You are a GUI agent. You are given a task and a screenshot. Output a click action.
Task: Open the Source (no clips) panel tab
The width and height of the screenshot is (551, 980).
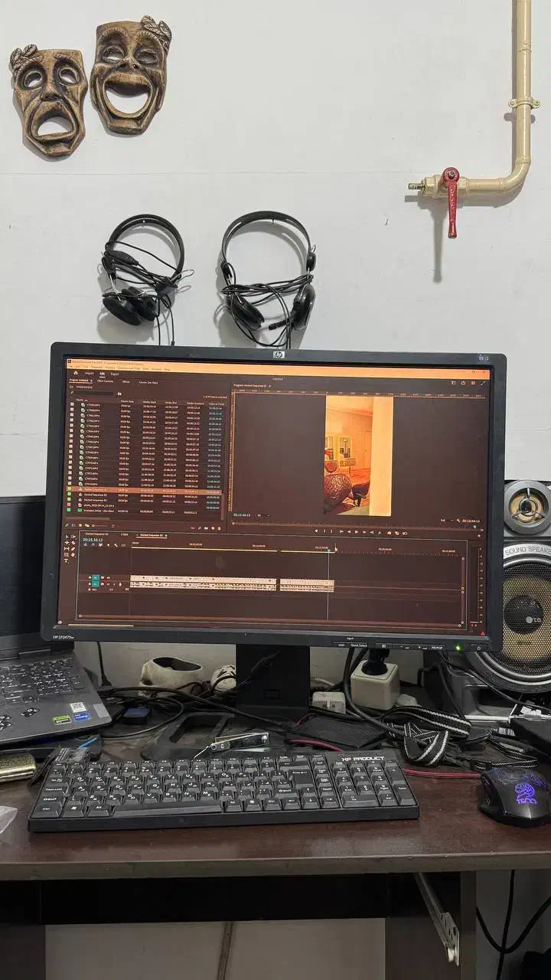148,382
